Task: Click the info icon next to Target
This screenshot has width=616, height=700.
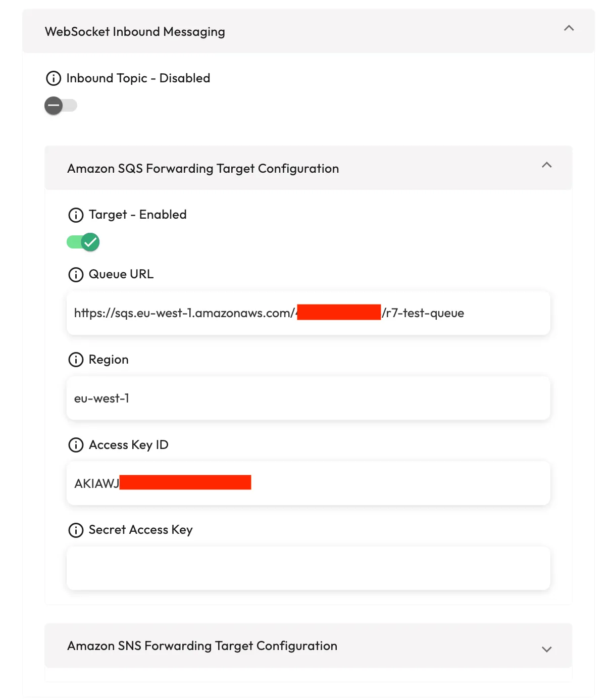Action: tap(76, 215)
